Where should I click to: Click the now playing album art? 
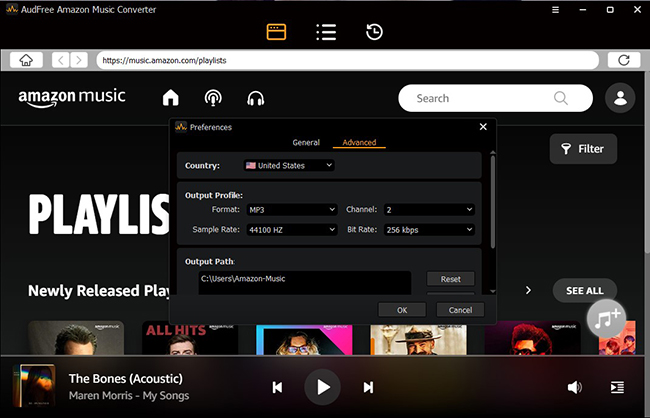click(x=34, y=386)
